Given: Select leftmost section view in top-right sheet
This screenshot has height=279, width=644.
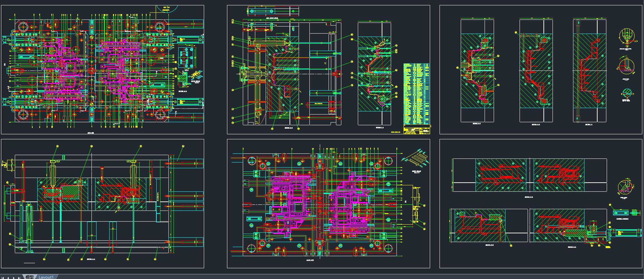Looking at the screenshot, I should pos(477,71).
